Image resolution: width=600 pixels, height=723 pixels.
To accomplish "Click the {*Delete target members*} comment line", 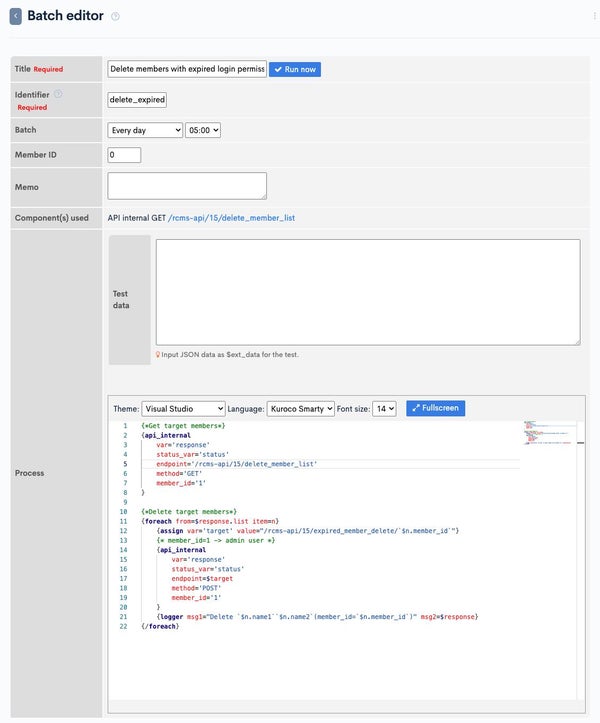I will (x=189, y=511).
